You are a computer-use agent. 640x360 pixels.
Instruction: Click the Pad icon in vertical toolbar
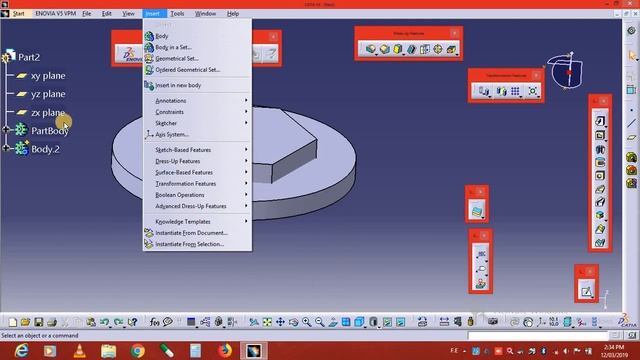click(x=600, y=121)
